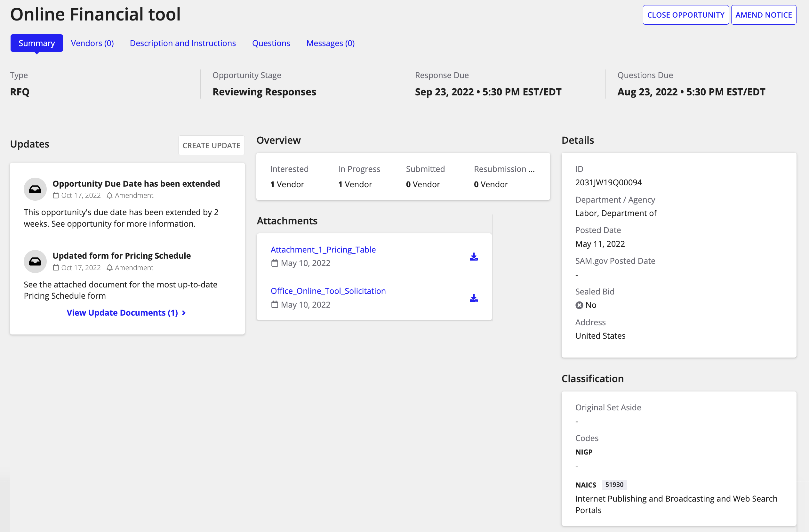809x532 pixels.
Task: Open the Attachment_1_Pricing_Table link
Action: point(323,249)
